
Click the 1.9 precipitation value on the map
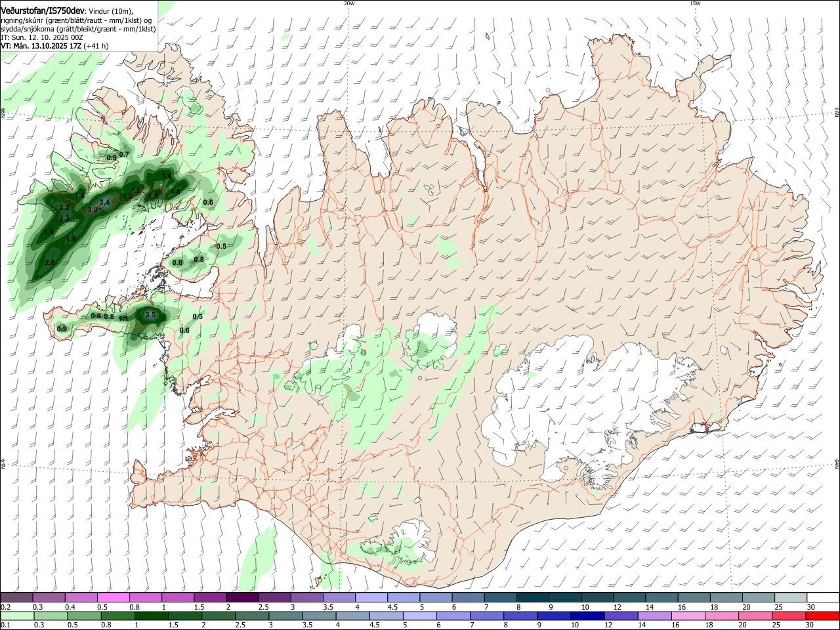point(153,196)
